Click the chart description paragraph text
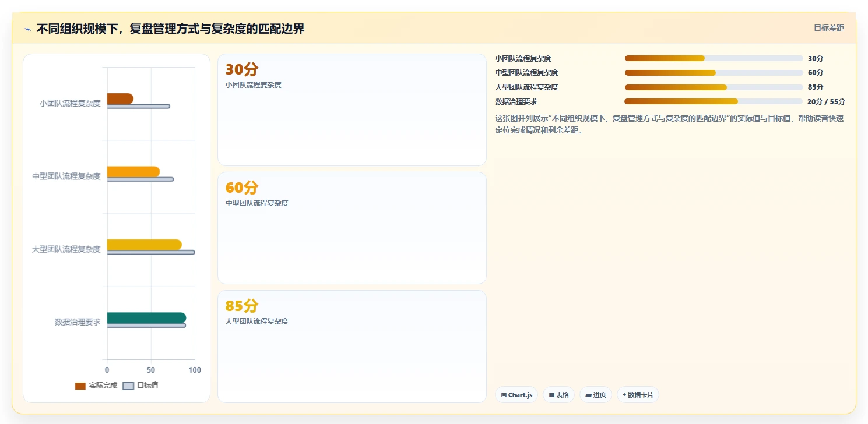The height and width of the screenshot is (424, 868). (x=669, y=124)
